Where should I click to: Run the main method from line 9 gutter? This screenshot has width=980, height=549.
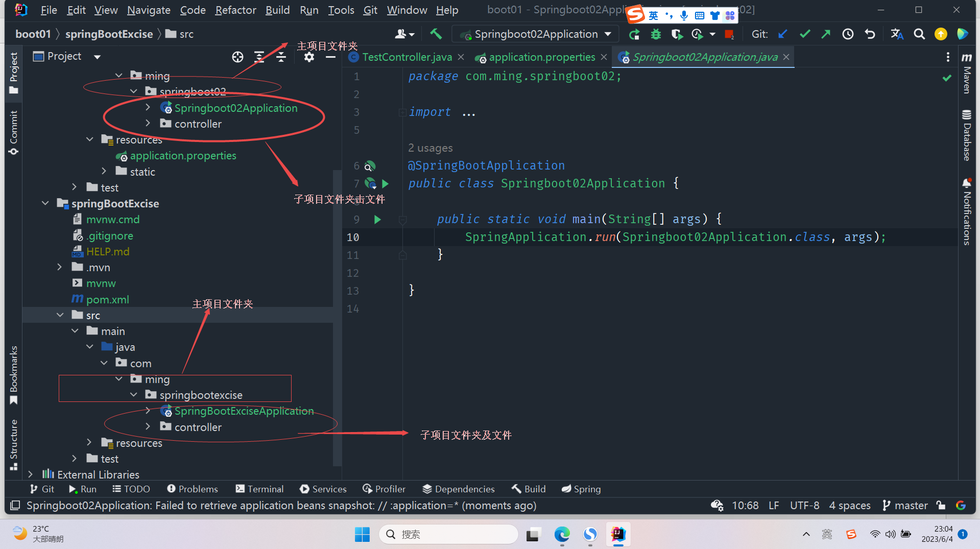(x=377, y=220)
